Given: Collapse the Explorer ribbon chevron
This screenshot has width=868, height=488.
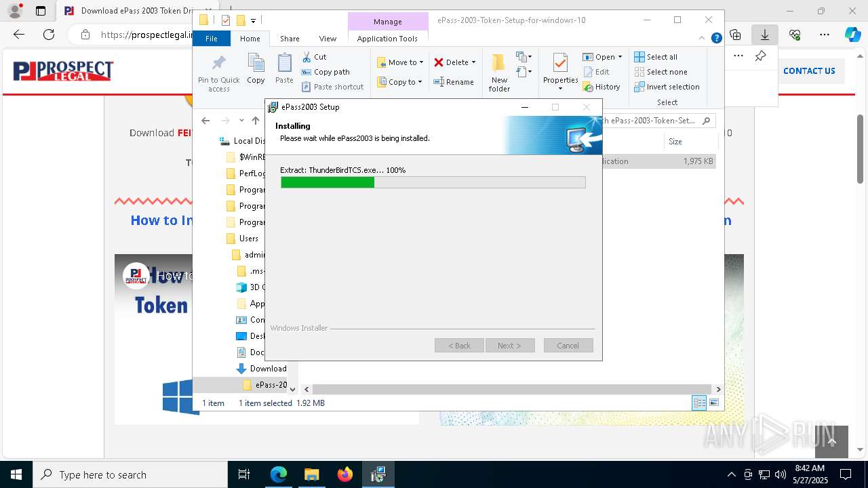Looking at the screenshot, I should [x=703, y=39].
